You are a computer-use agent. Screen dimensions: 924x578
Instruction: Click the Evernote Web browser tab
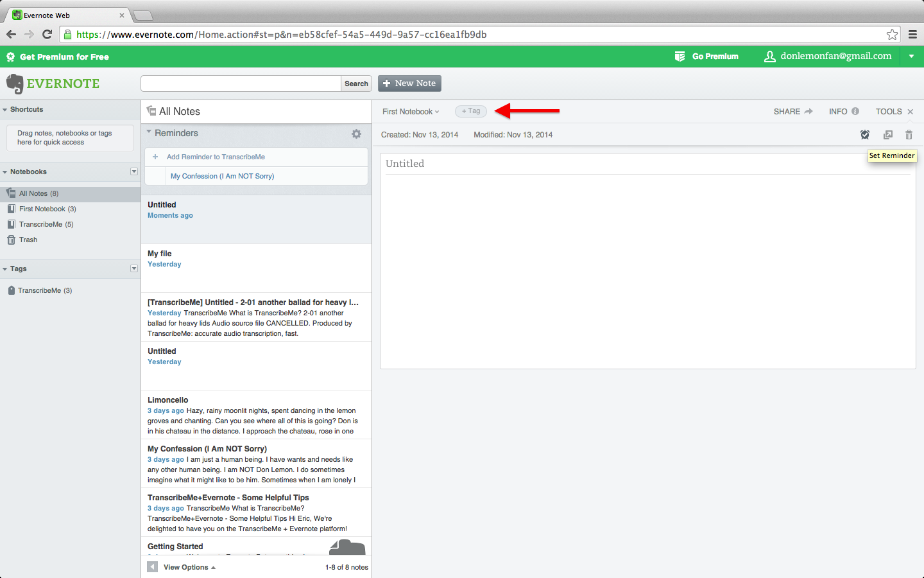pos(67,15)
